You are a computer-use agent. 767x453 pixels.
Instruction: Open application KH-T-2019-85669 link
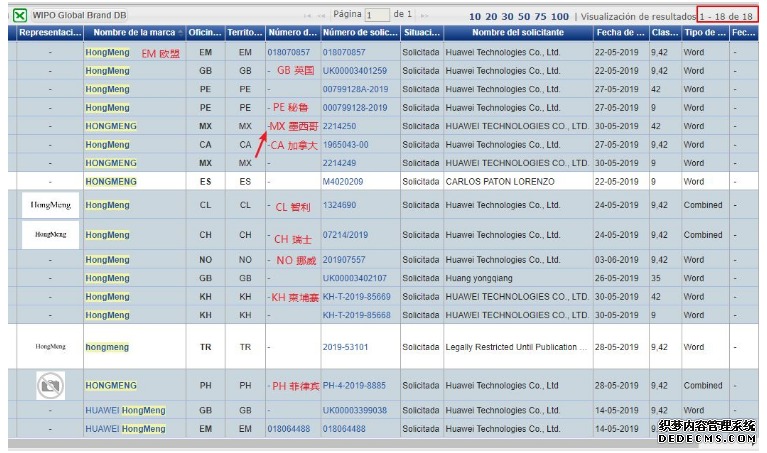click(357, 297)
